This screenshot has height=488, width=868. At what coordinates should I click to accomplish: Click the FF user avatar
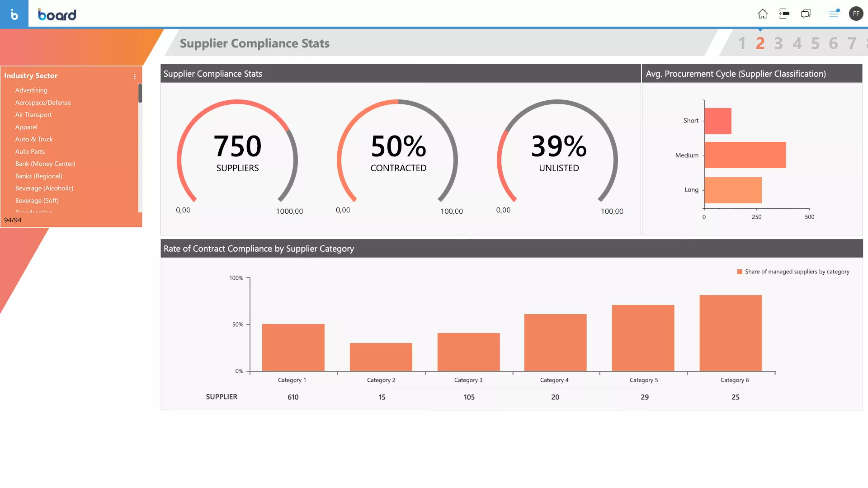[856, 14]
